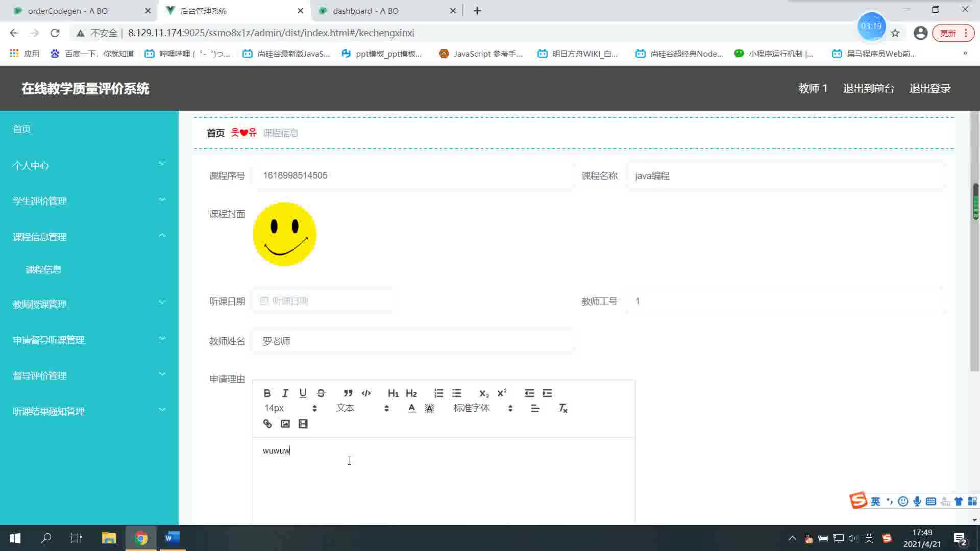Insert an ordered list
The image size is (980, 551).
point(438,393)
